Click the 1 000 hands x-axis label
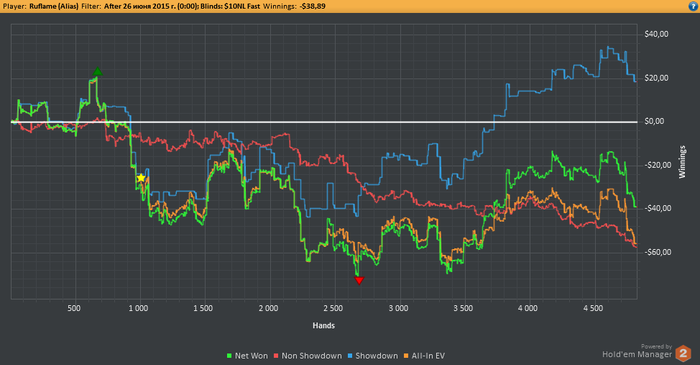The width and height of the screenshot is (700, 365). pyautogui.click(x=138, y=308)
